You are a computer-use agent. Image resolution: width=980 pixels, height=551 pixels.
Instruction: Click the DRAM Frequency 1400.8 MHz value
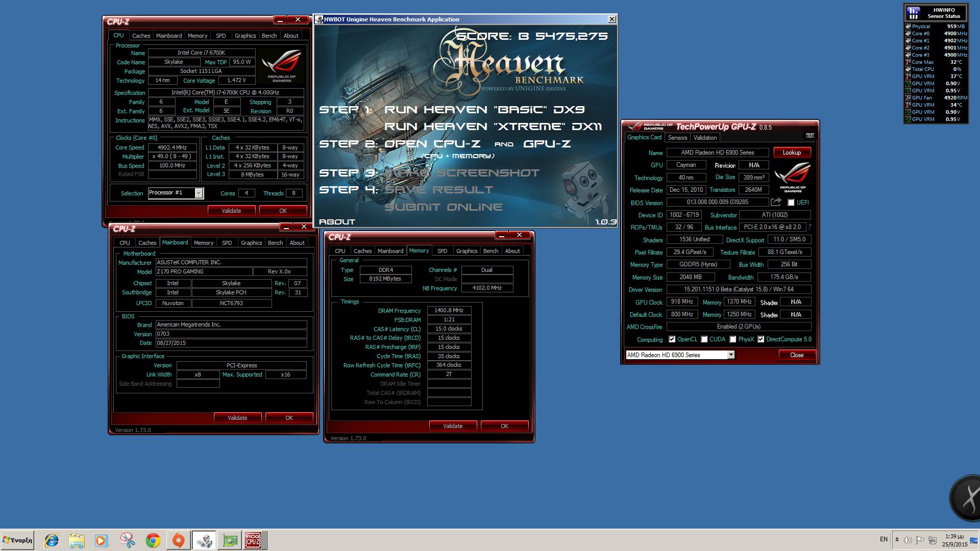449,310
